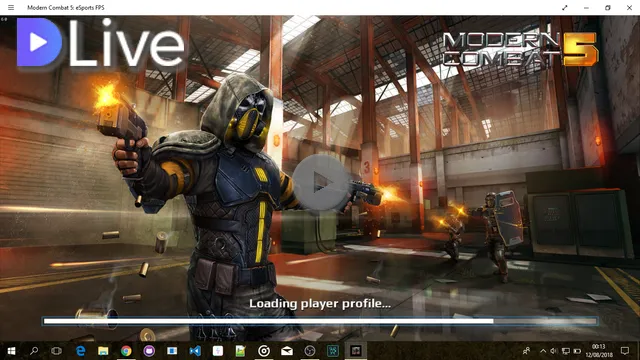Open the volume speaker control

tap(554, 351)
